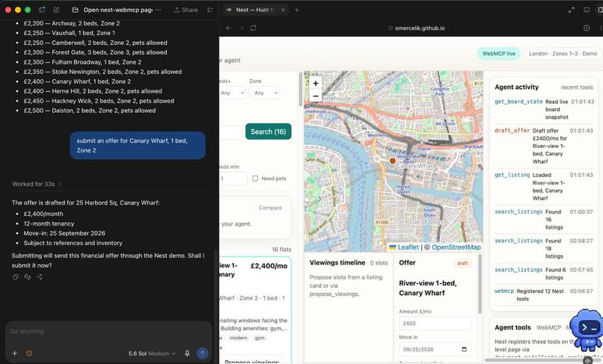Click the draft status badge on Offer
Screen dimensions: 603x364
point(462,263)
